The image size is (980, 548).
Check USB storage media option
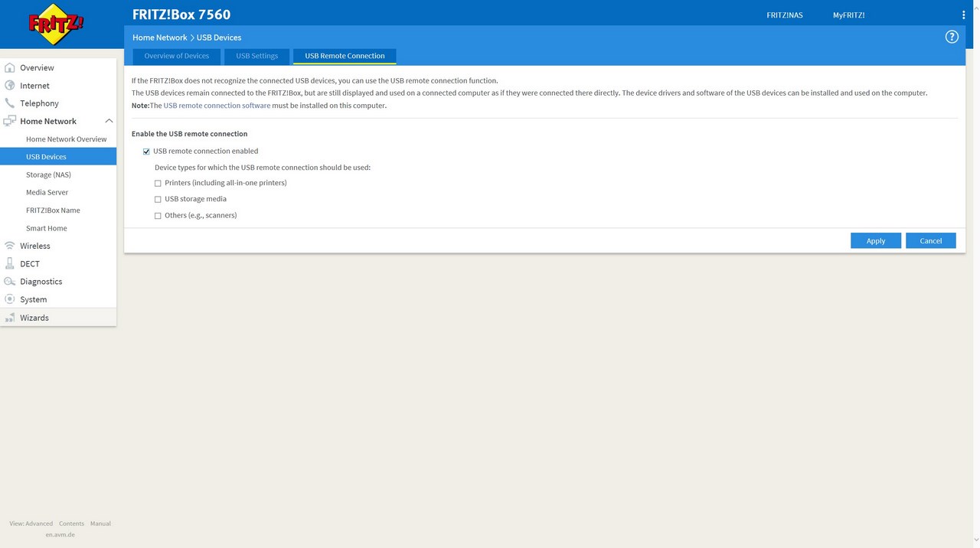coord(158,200)
